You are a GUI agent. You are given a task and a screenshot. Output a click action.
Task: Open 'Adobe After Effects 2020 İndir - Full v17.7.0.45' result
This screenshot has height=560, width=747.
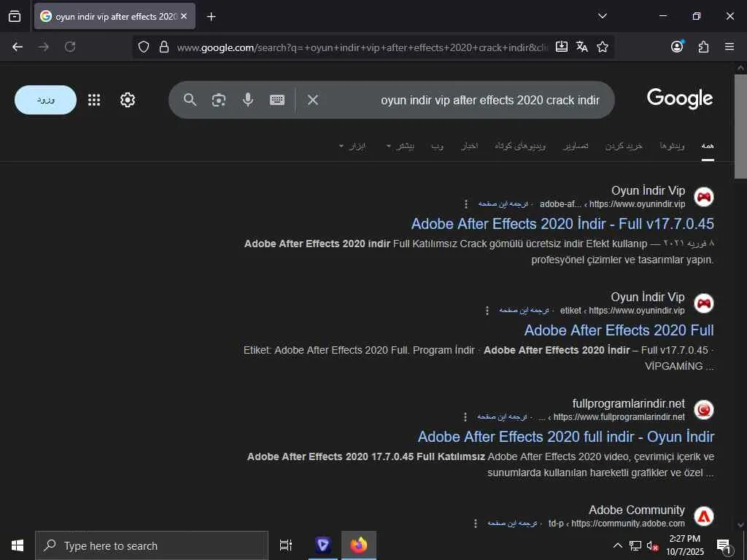click(x=562, y=224)
